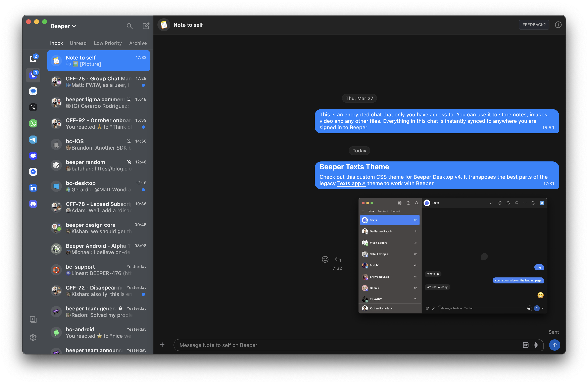588x384 pixels.
Task: Reply to the picture message
Action: [x=338, y=259]
